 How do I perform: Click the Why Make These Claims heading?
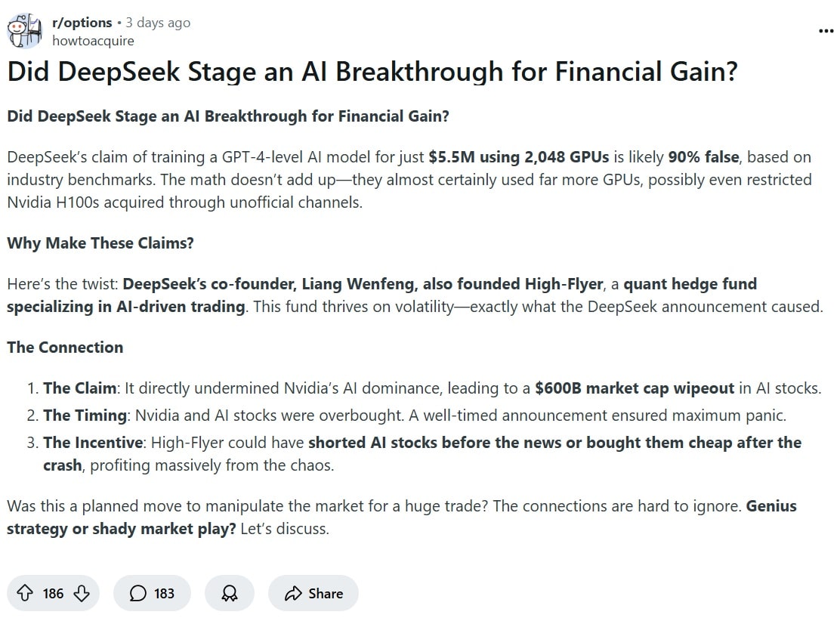pos(99,243)
